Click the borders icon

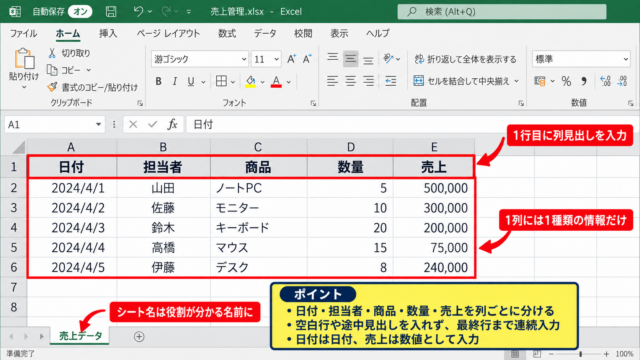pos(221,81)
